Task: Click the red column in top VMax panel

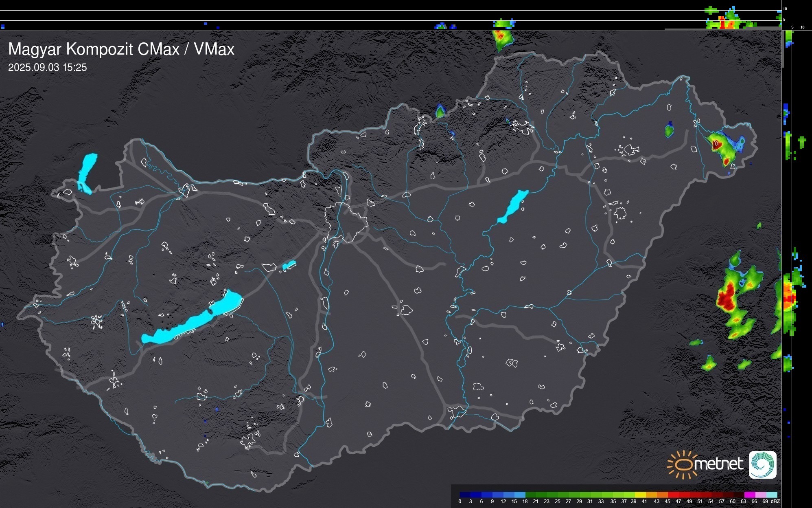Action: pyautogui.click(x=722, y=23)
